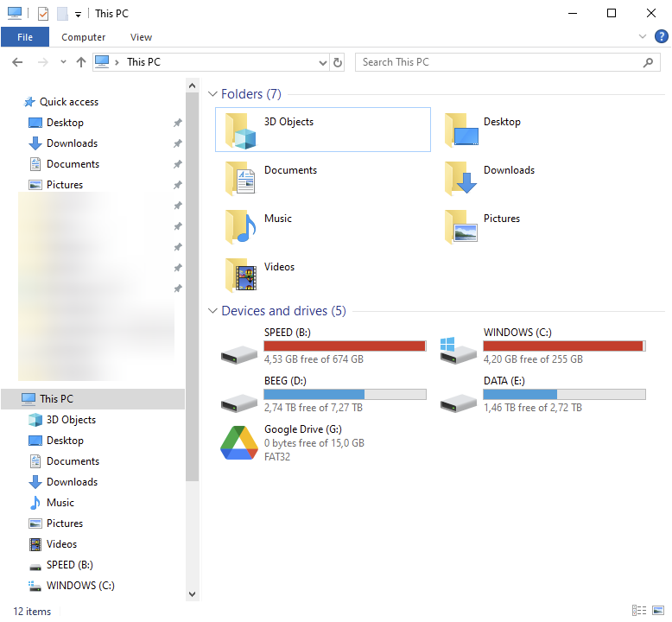Collapse the Folders (7) group
This screenshot has height=622, width=672.
click(x=212, y=94)
